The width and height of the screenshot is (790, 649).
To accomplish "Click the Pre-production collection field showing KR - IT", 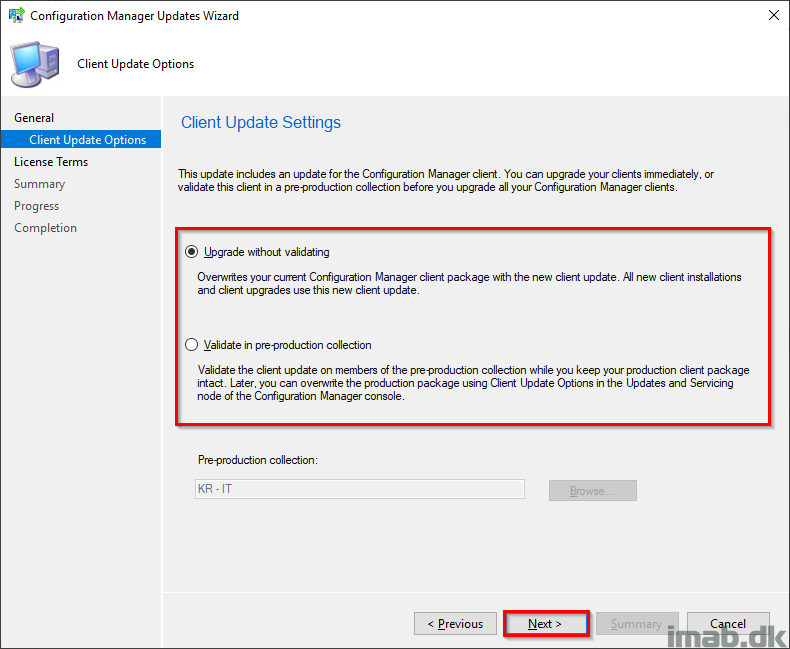I will click(x=360, y=489).
